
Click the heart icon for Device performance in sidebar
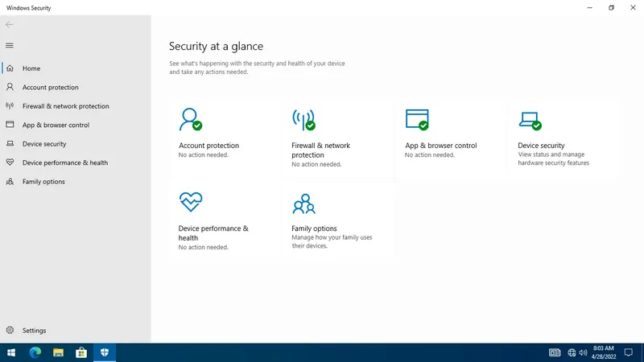10,162
